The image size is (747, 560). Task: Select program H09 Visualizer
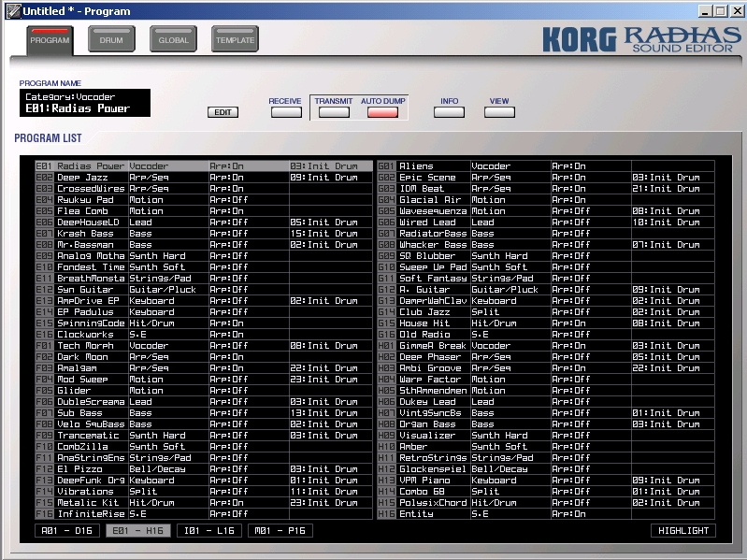click(x=546, y=436)
